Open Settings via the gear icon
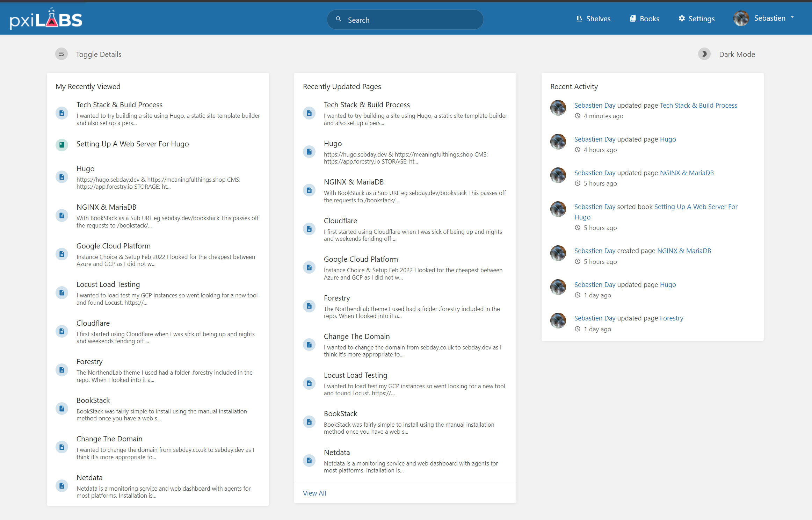The width and height of the screenshot is (812, 520). pos(682,19)
